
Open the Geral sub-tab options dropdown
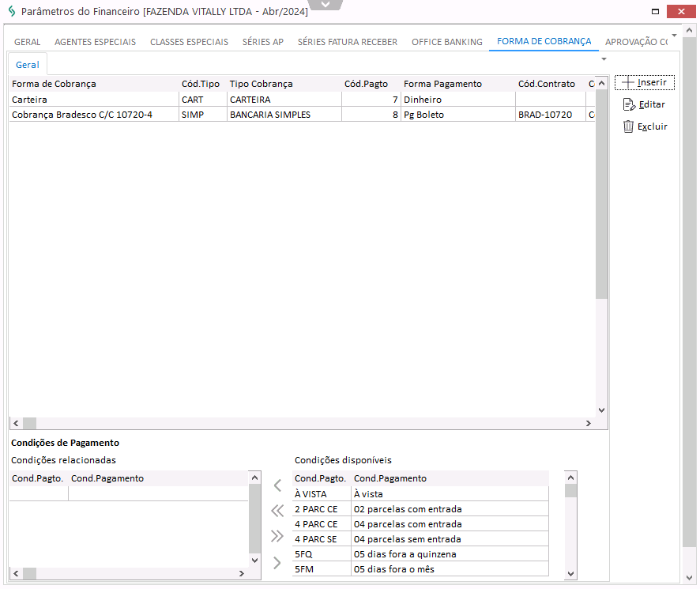(x=604, y=59)
